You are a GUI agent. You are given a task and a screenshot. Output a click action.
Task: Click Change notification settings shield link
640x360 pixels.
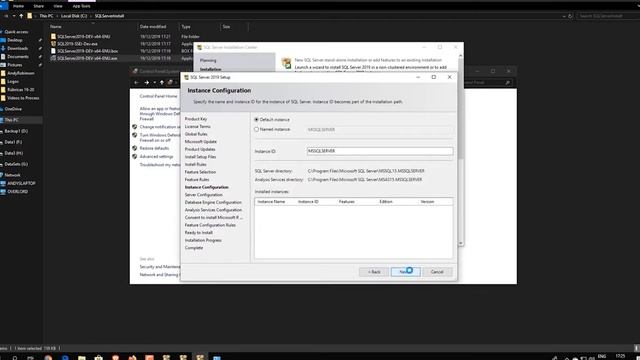[160, 127]
